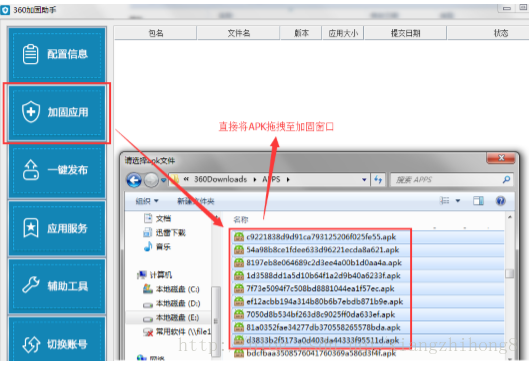
Task: Go back with the blue back arrow
Action: pyautogui.click(x=134, y=180)
